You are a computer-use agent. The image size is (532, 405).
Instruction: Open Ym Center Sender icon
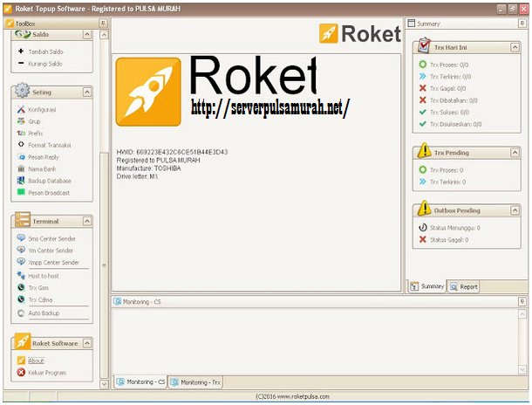coord(21,250)
